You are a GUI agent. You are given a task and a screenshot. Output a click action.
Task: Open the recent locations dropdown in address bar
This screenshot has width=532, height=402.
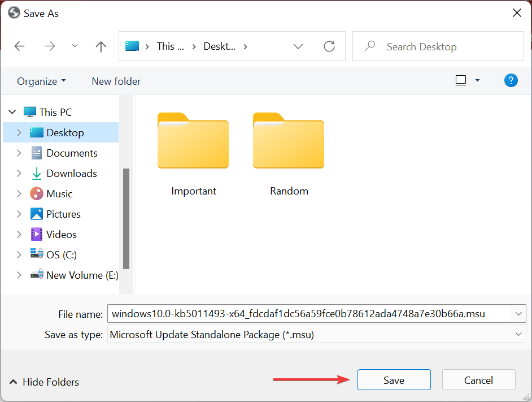click(298, 46)
